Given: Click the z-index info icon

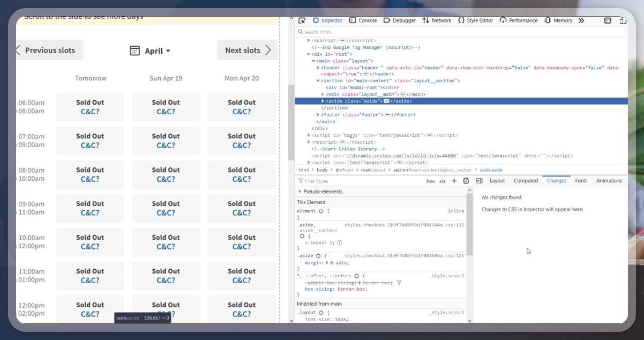Looking at the screenshot, I should pyautogui.click(x=340, y=243).
